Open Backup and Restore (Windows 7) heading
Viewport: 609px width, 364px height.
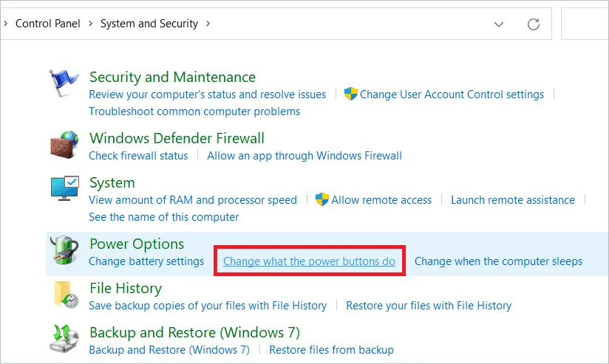pos(194,332)
